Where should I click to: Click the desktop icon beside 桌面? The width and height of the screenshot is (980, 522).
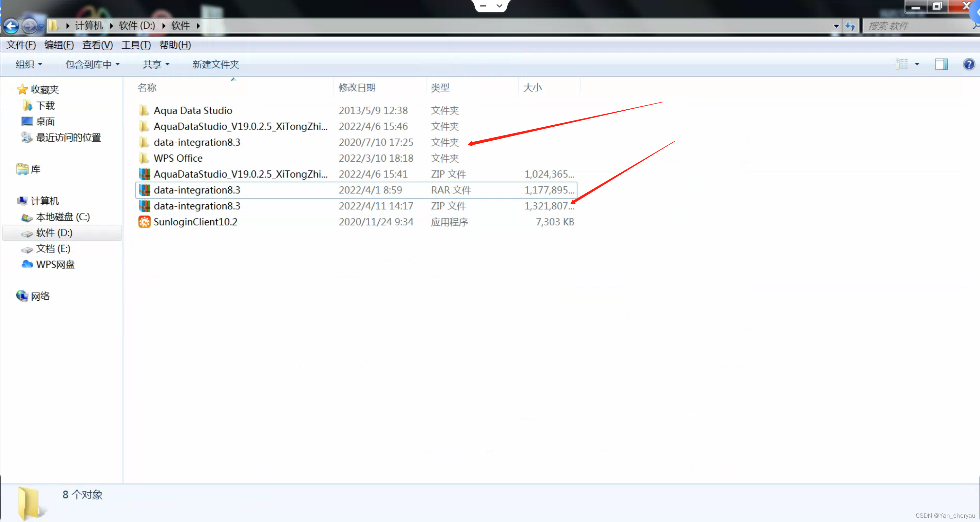[27, 121]
